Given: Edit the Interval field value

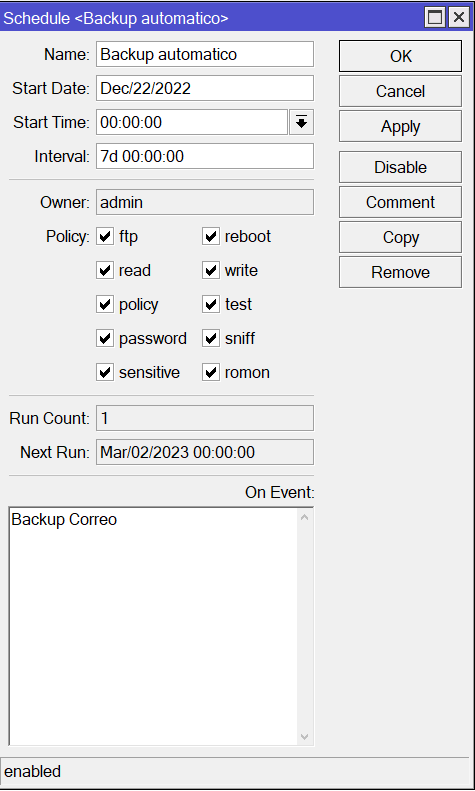Looking at the screenshot, I should pyautogui.click(x=205, y=156).
